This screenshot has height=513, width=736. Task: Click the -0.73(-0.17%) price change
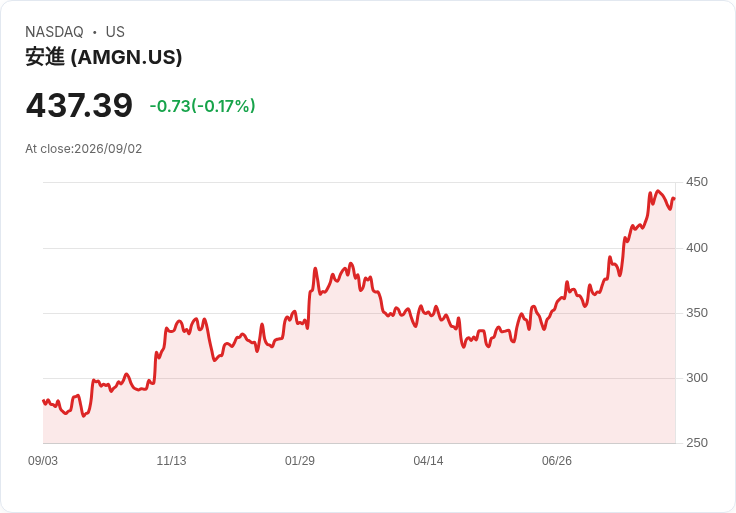coord(202,106)
